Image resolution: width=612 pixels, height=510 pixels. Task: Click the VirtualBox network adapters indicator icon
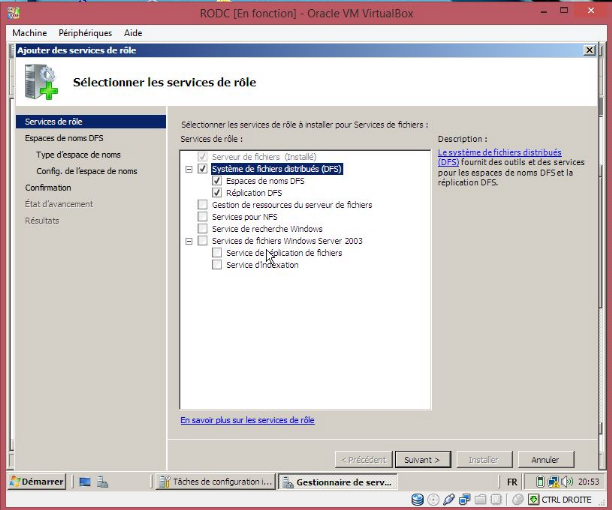click(x=464, y=499)
